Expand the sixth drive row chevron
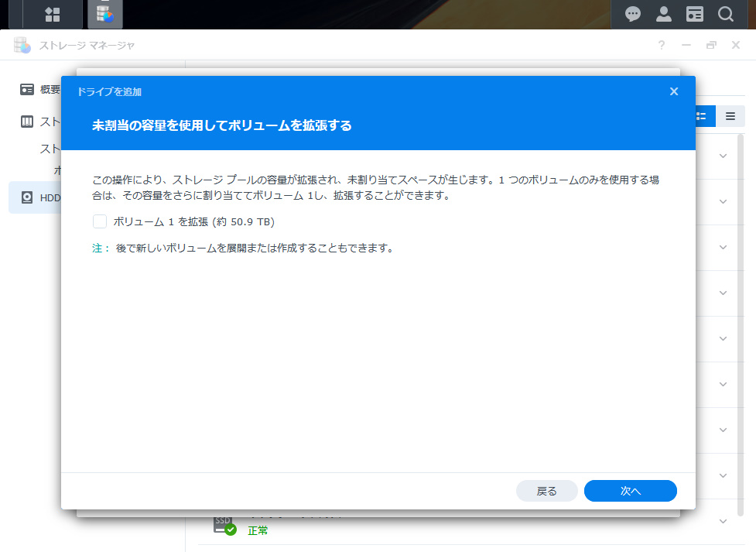The height and width of the screenshot is (552, 756). tap(724, 384)
